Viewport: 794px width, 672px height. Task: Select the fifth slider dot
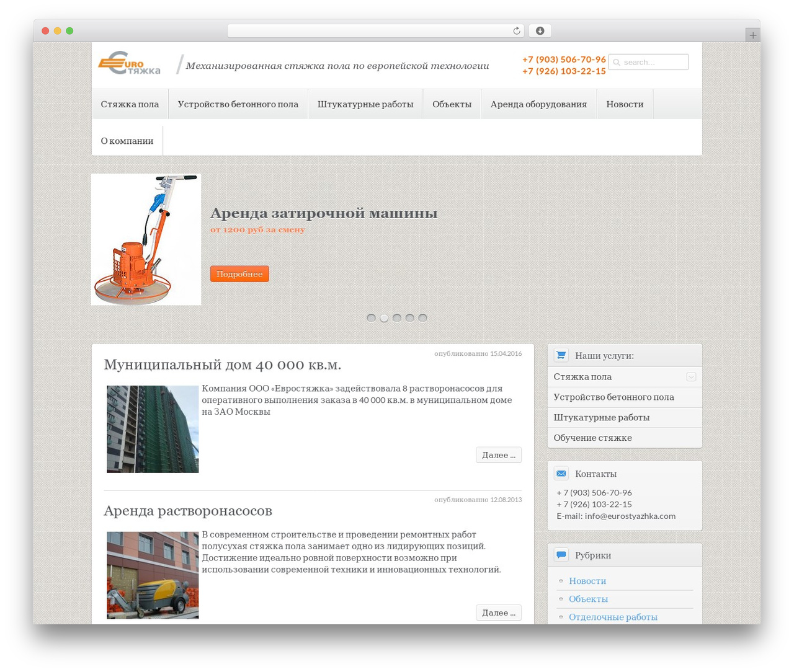click(x=422, y=318)
